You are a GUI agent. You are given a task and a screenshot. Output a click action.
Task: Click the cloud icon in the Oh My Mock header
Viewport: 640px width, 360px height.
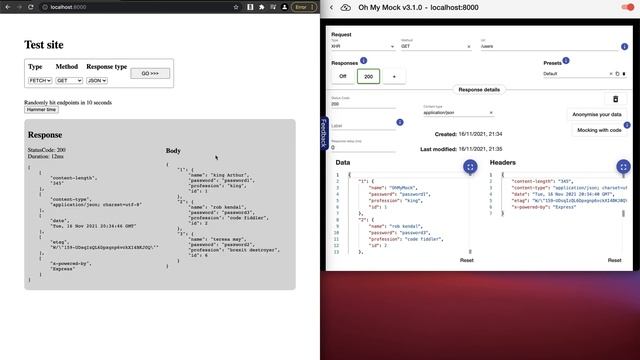(x=345, y=7)
